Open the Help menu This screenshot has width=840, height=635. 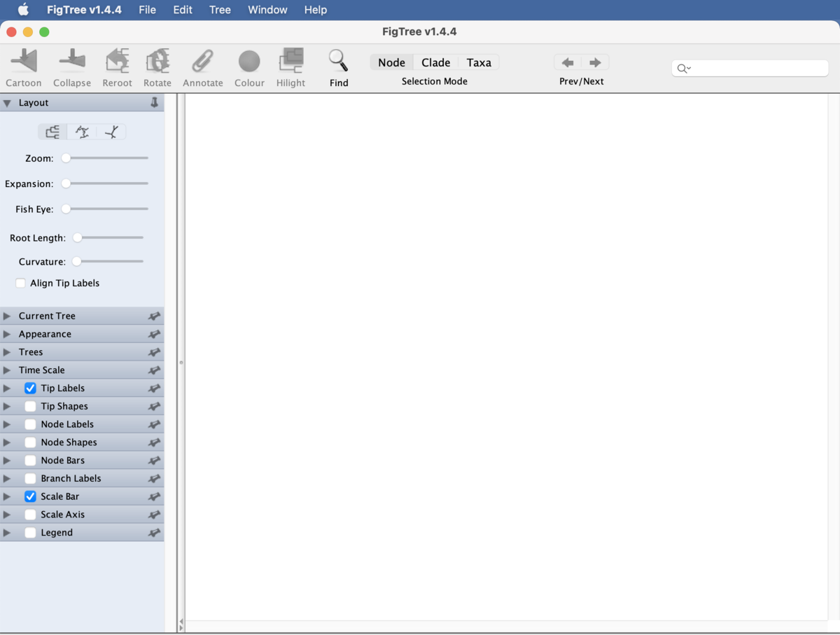316,10
